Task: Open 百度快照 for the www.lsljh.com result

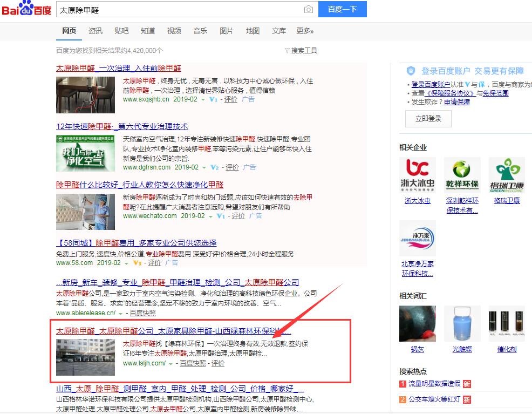Action: 193,363
